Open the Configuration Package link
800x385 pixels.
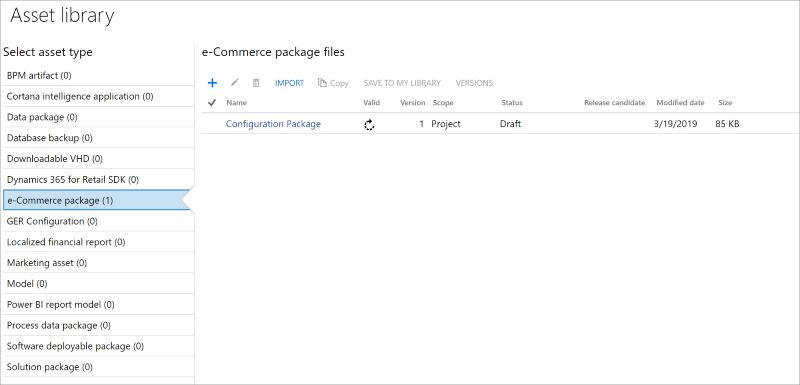273,123
